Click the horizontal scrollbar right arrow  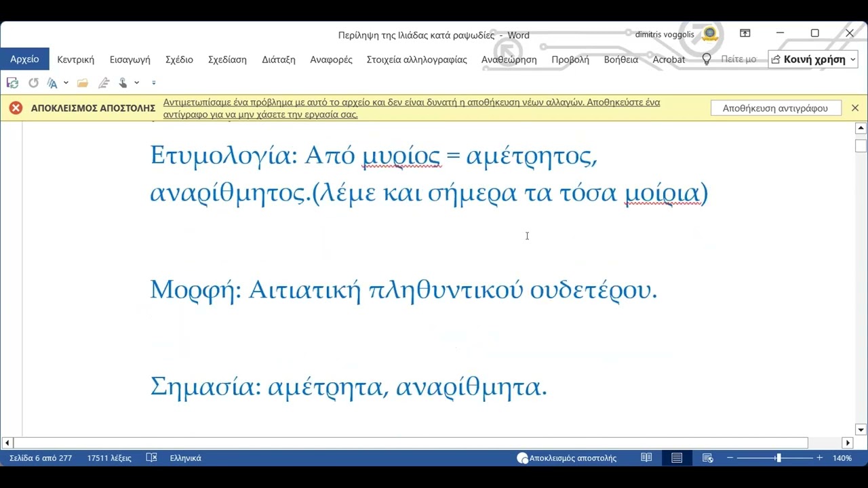tap(847, 443)
